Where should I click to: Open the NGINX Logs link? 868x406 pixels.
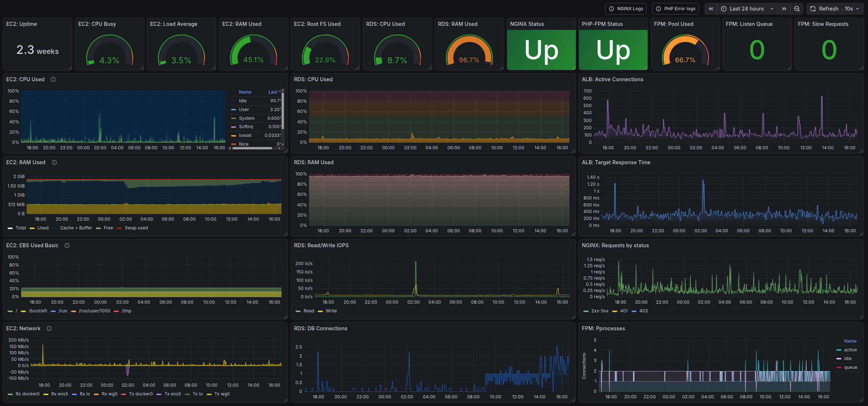coord(626,9)
